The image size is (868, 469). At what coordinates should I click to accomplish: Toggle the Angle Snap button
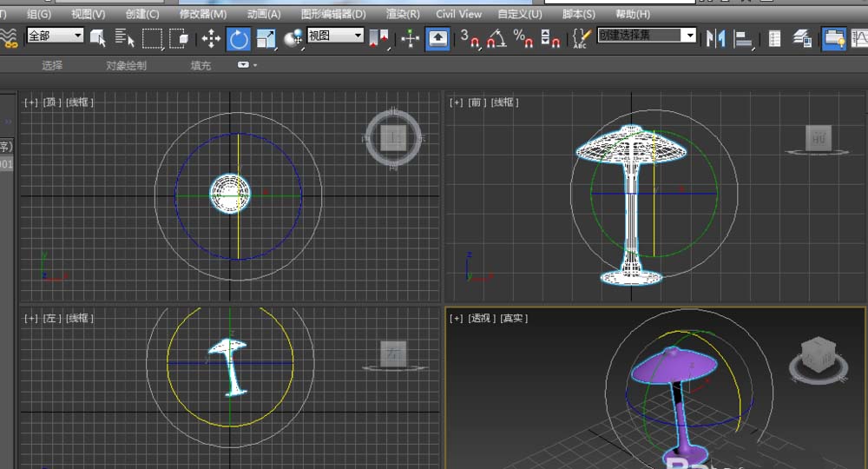[x=496, y=38]
